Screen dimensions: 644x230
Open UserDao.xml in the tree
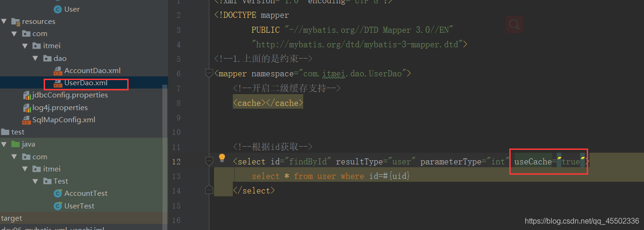pos(86,82)
